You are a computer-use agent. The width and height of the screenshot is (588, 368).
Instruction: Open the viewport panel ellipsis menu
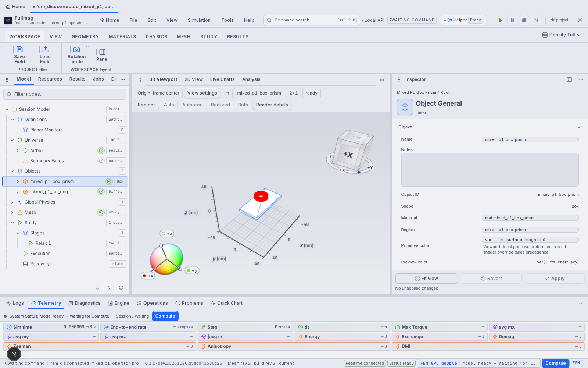[x=382, y=80]
